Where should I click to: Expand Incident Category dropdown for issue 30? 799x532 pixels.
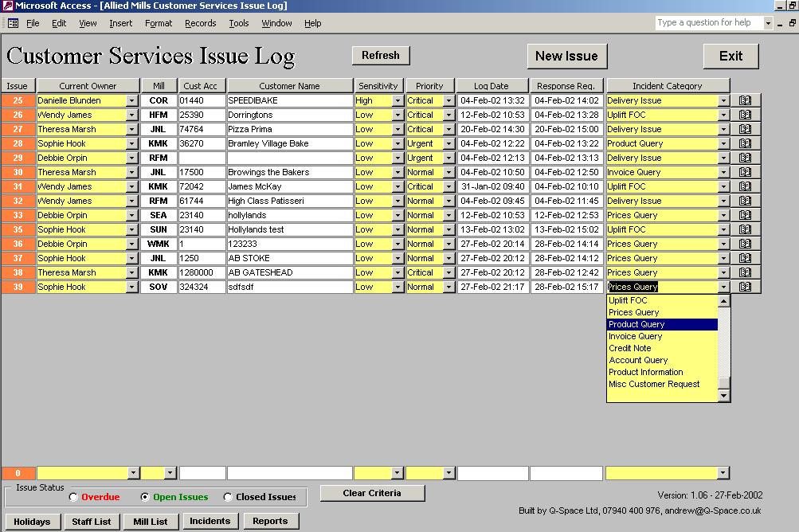pyautogui.click(x=723, y=172)
